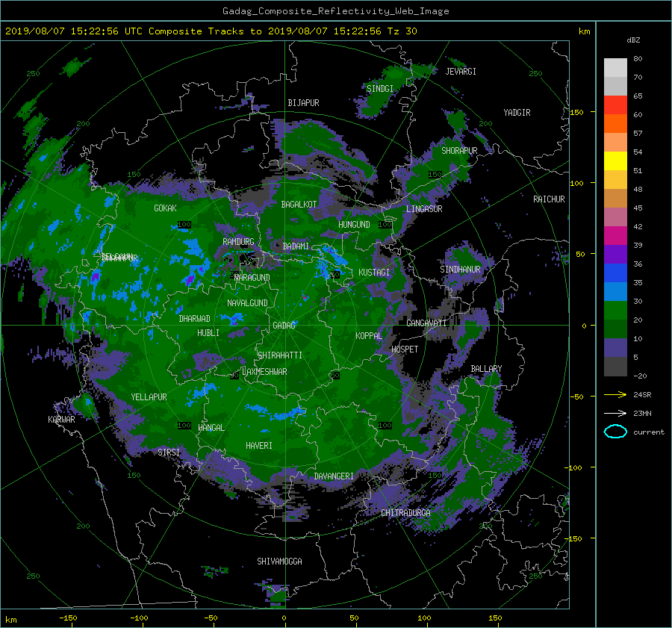Click the JEVARGI city label
The height and width of the screenshot is (628, 672).
(461, 71)
